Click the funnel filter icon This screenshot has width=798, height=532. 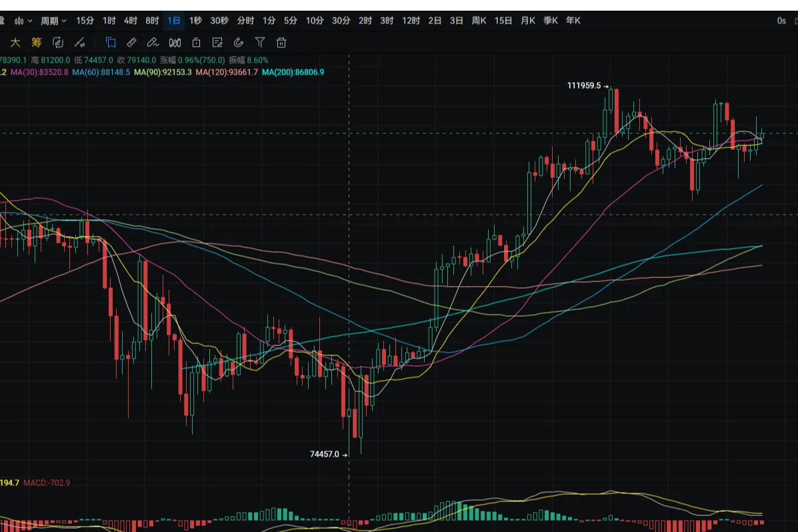coord(259,42)
